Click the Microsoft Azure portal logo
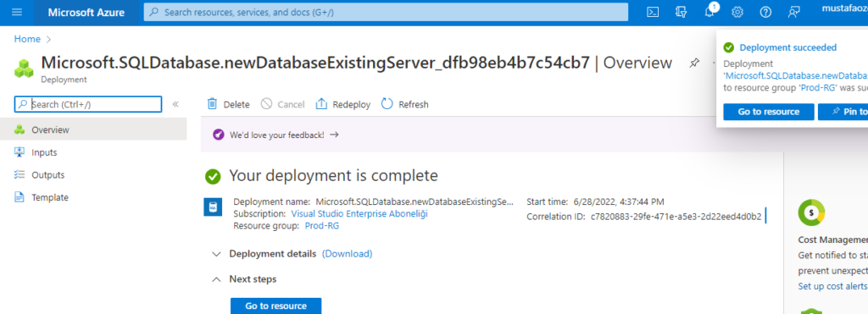The image size is (868, 314). pyautogui.click(x=86, y=12)
